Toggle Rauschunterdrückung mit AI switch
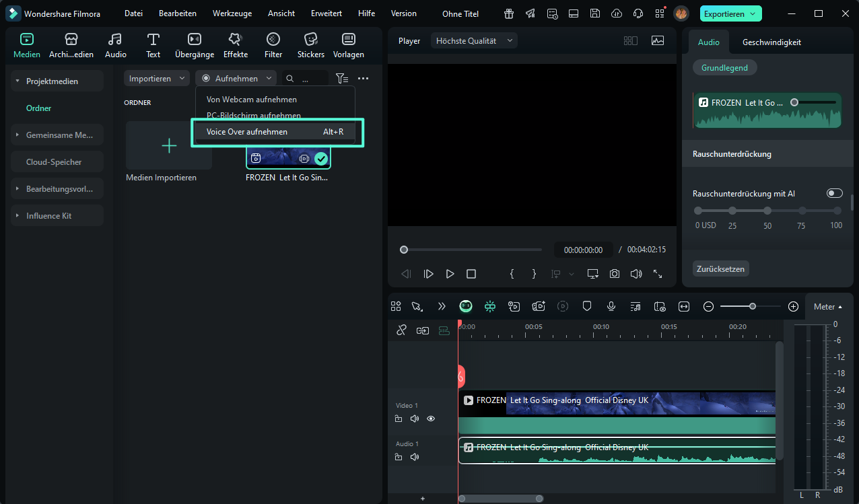Image resolution: width=859 pixels, height=504 pixels. [x=835, y=193]
